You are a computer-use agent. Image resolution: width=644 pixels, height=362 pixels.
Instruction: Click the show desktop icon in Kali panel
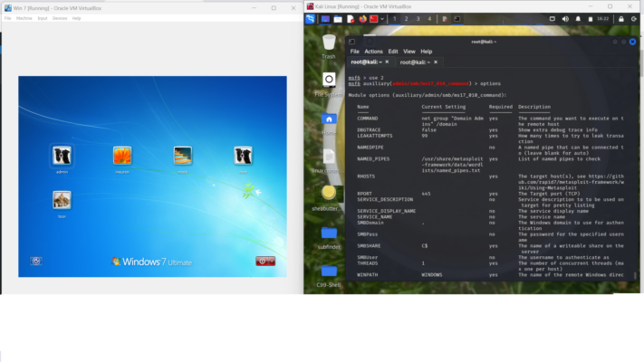click(326, 19)
